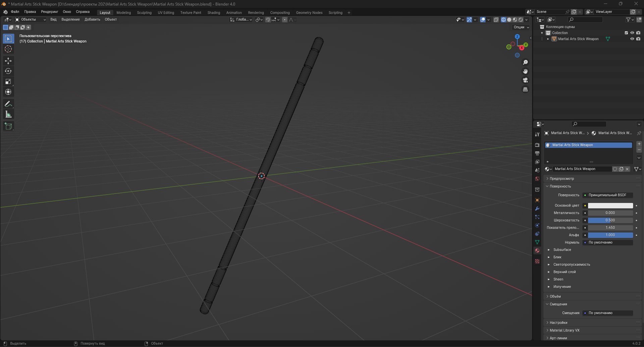The image size is (644, 347).
Task: Switch to the Shading workspace tab
Action: pos(214,13)
